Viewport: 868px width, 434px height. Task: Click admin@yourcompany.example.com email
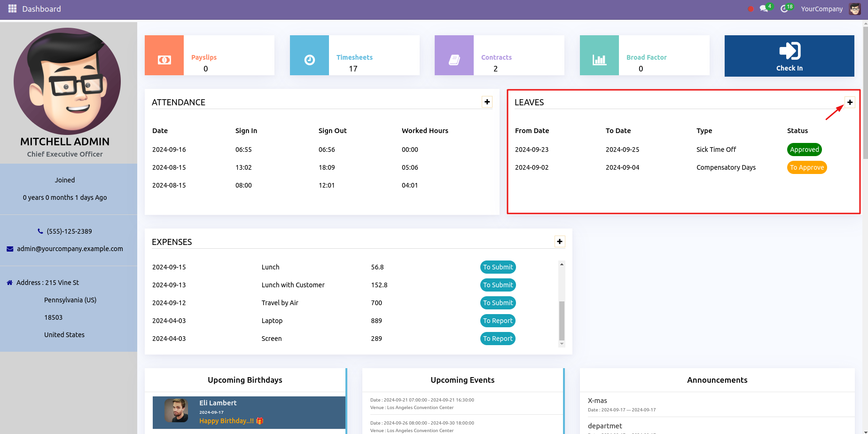click(70, 249)
